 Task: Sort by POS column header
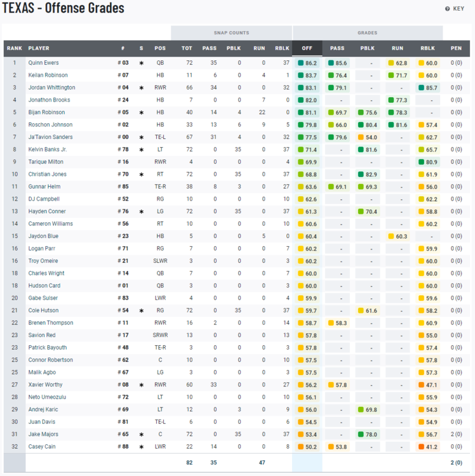160,48
